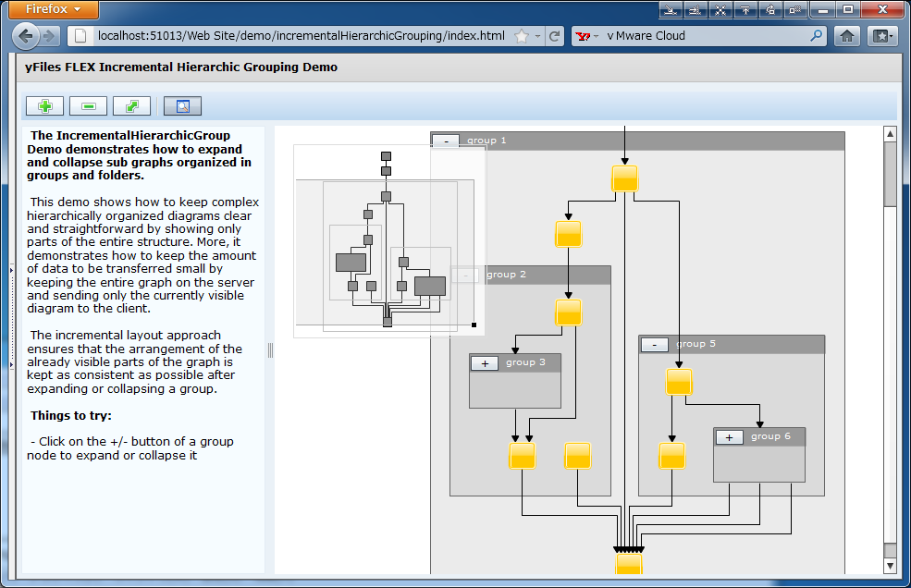Click the scrollbar down arrow in graph view
Viewport: 911px width, 588px height.
click(890, 565)
